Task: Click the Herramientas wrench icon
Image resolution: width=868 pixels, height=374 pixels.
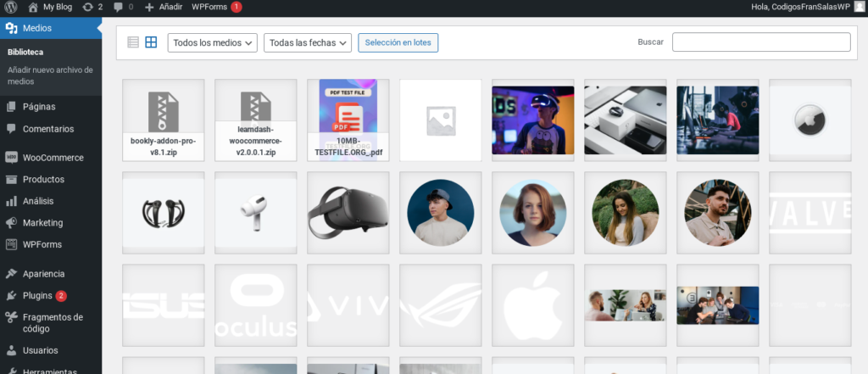Action: tap(11, 371)
